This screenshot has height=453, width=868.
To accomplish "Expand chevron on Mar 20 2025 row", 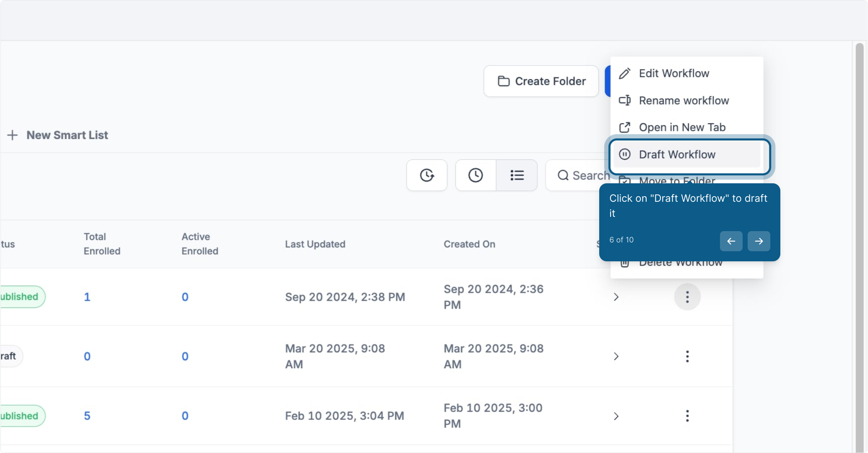I will coord(616,357).
